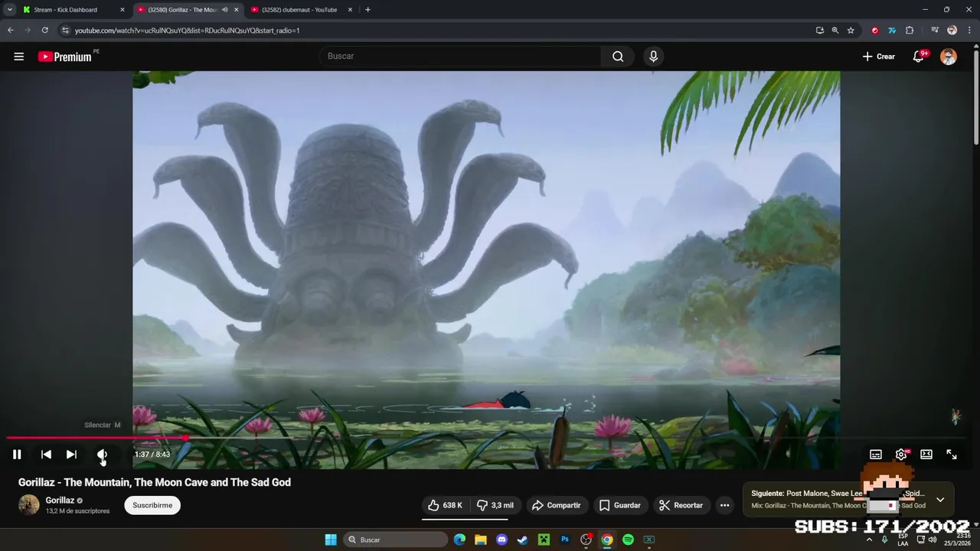Pause the video playback
The image size is (980, 551).
tap(17, 455)
